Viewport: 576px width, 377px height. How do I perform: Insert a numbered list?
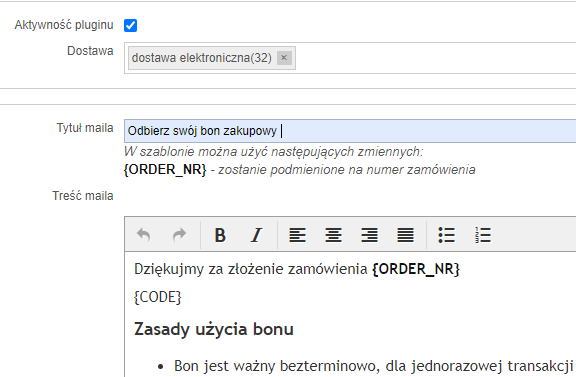click(x=482, y=235)
